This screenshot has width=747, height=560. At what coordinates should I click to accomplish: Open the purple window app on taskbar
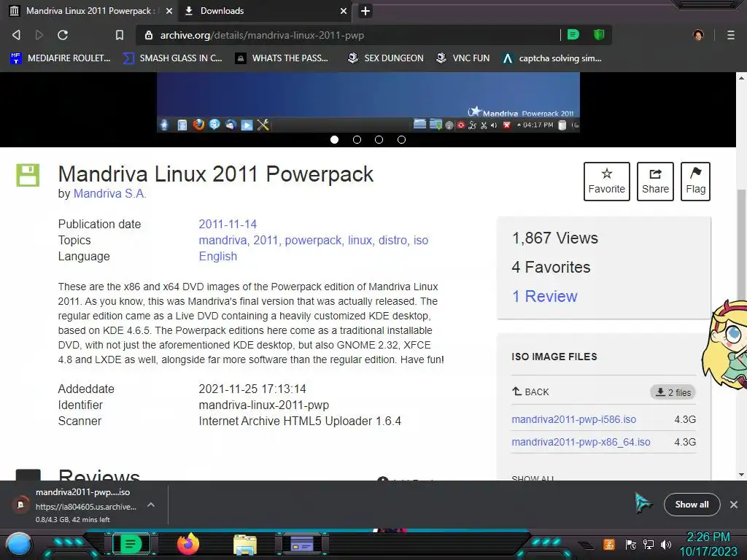pyautogui.click(x=301, y=544)
